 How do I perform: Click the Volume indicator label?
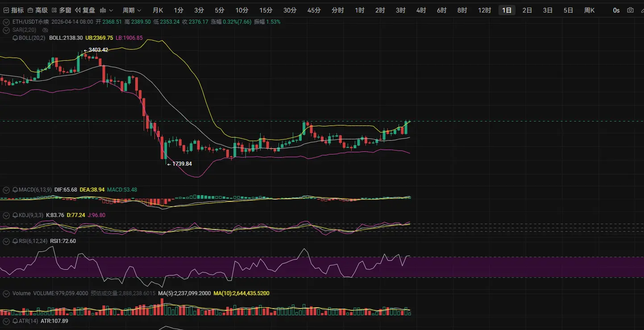21,293
